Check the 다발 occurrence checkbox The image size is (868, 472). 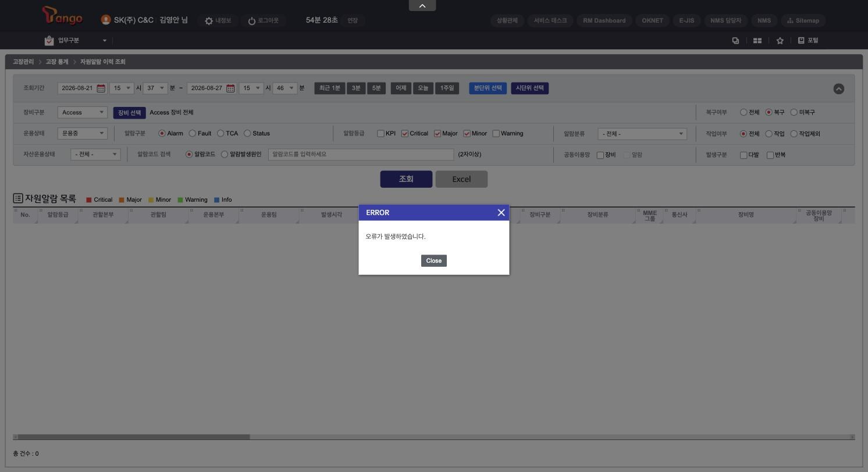[744, 155]
